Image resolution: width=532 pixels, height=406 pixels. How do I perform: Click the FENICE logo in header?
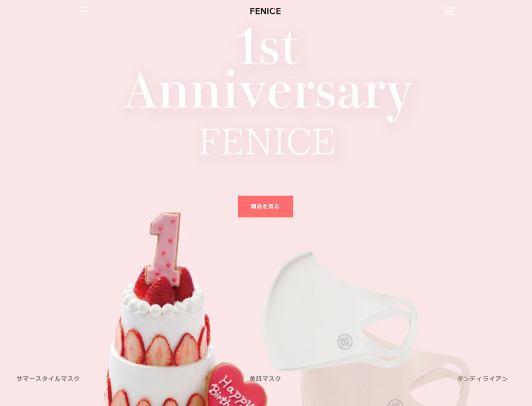point(265,11)
